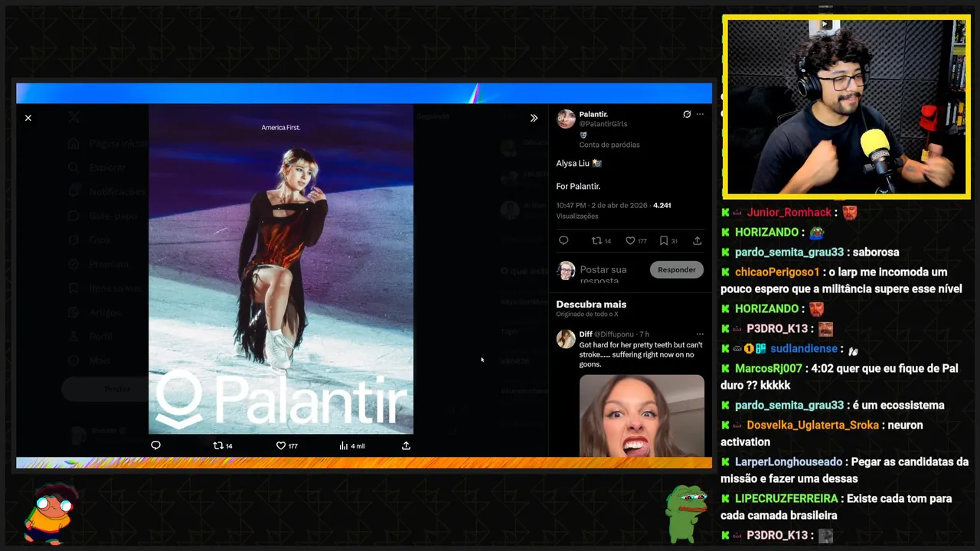Share the tweet from the side panel
The width and height of the screenshot is (980, 551).
(x=697, y=240)
